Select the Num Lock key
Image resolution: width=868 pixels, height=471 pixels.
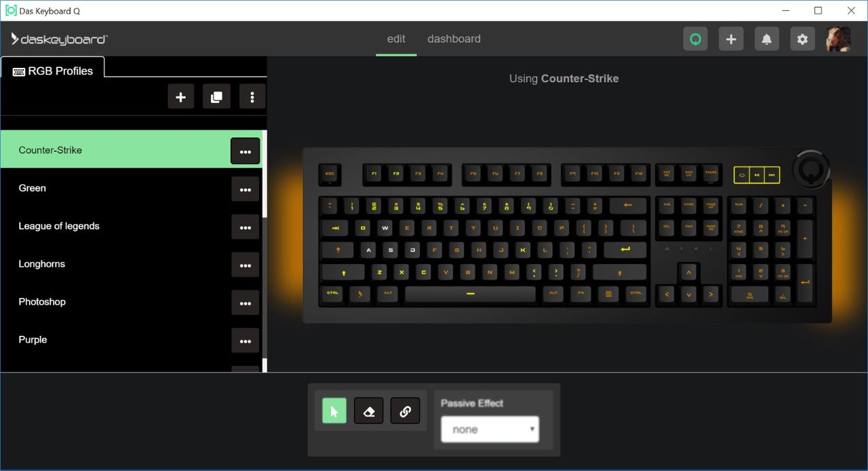tap(739, 206)
